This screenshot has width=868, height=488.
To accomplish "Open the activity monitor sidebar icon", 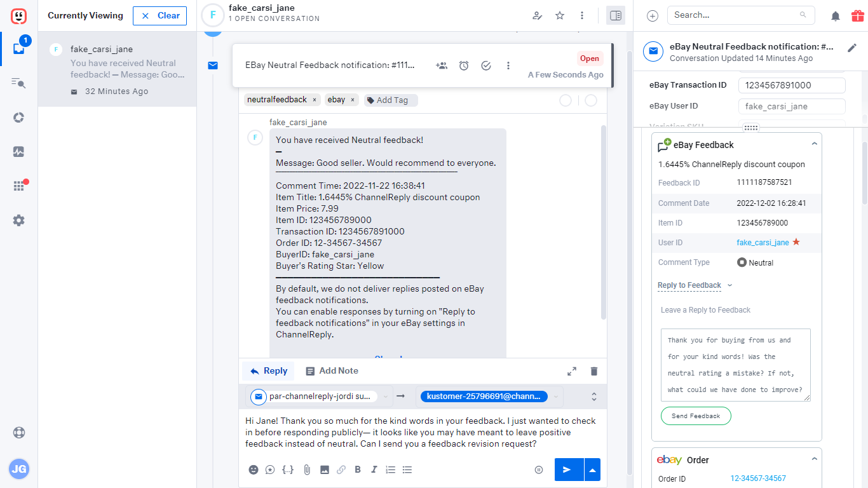I will click(18, 152).
